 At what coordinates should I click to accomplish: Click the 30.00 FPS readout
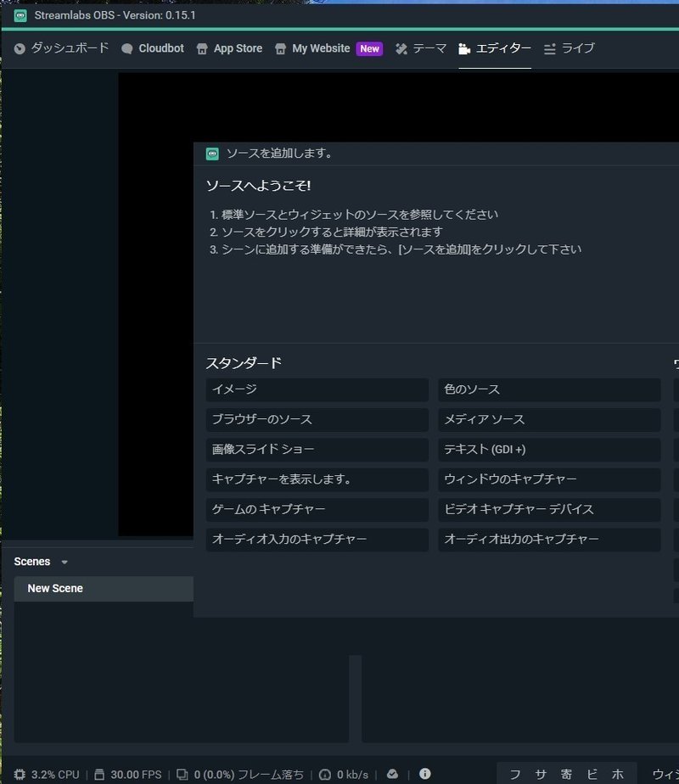136,775
